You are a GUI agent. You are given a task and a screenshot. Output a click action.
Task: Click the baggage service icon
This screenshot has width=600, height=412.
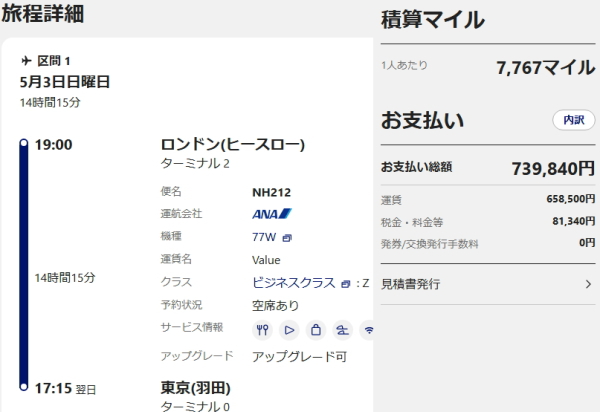tap(315, 329)
